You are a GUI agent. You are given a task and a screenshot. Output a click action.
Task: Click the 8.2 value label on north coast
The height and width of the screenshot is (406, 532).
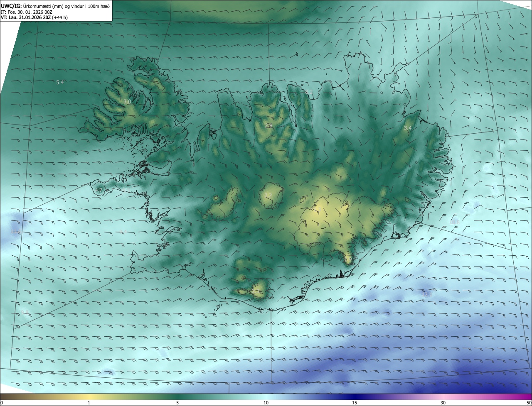click(x=309, y=92)
